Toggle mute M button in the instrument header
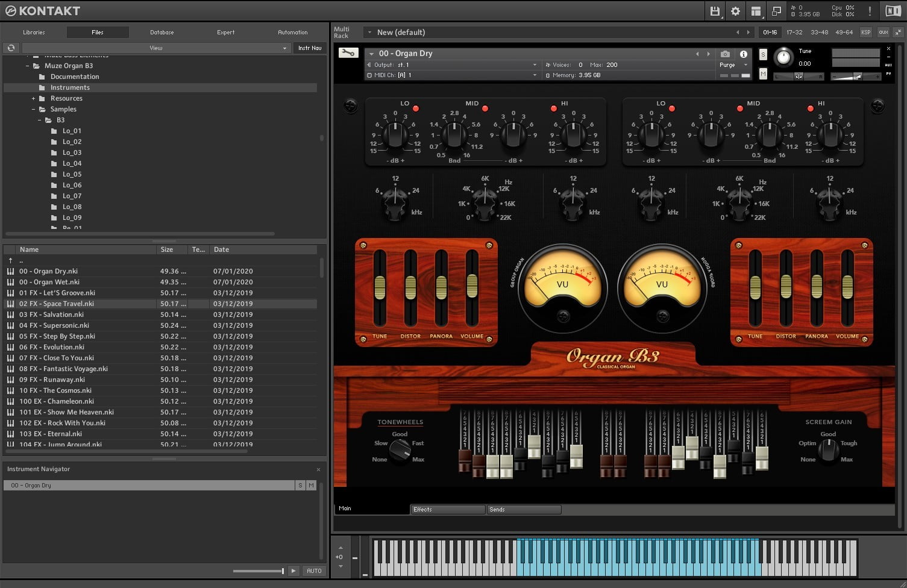 (763, 73)
